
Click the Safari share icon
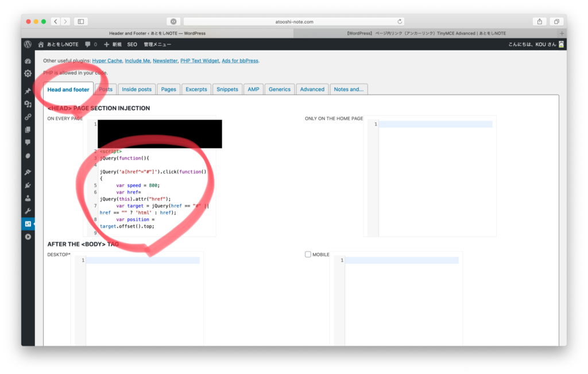click(x=539, y=21)
